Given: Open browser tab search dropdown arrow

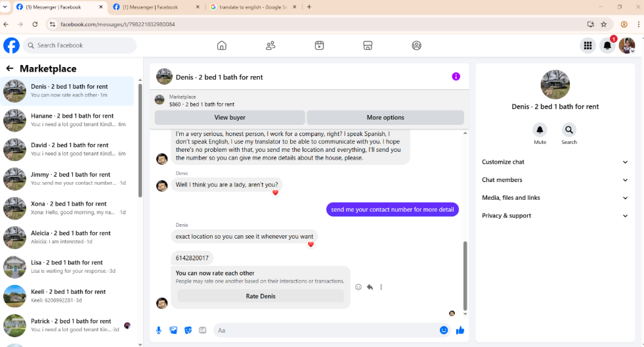Looking at the screenshot, I should 5,7.
